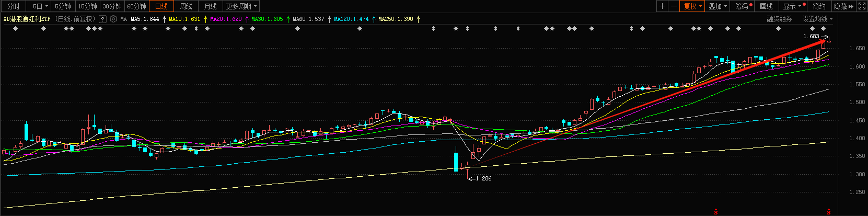Click the MA60:1.537 value

[308, 19]
